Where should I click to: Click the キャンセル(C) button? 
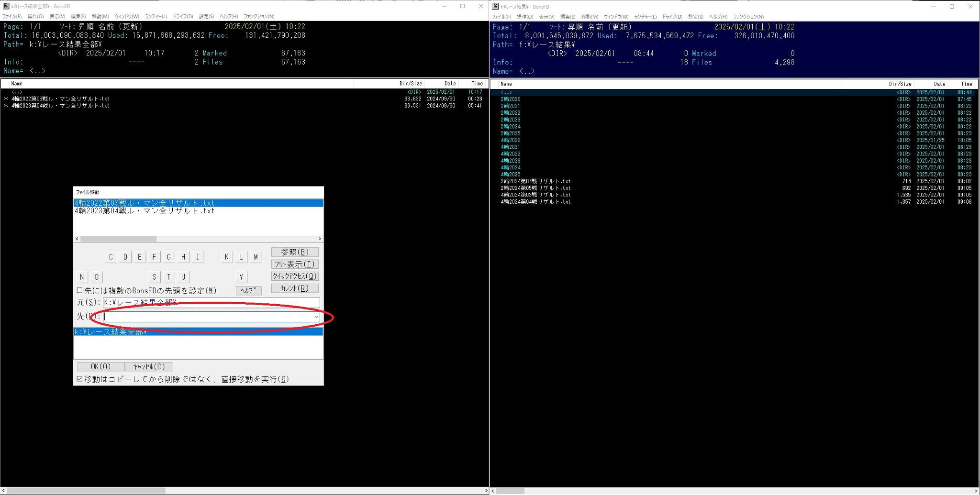coord(149,366)
